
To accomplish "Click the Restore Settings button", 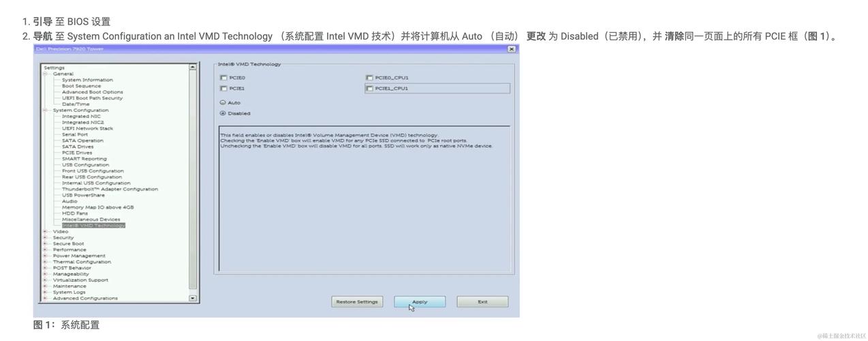I will point(357,301).
